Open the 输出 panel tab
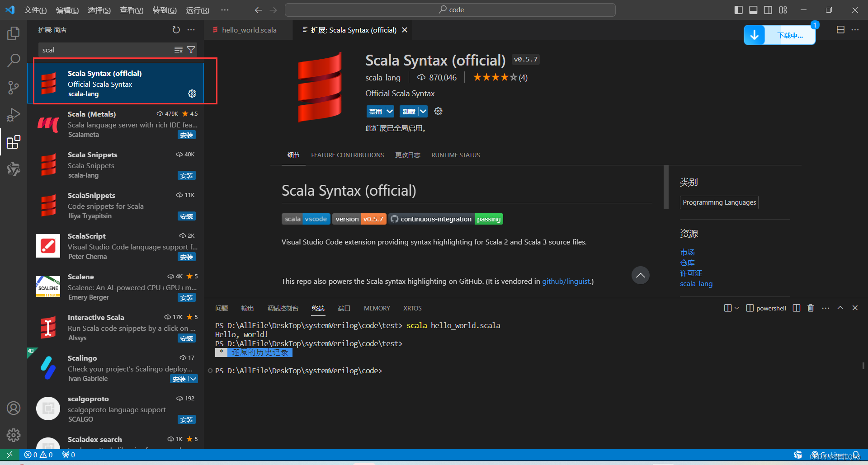868x465 pixels. point(247,308)
